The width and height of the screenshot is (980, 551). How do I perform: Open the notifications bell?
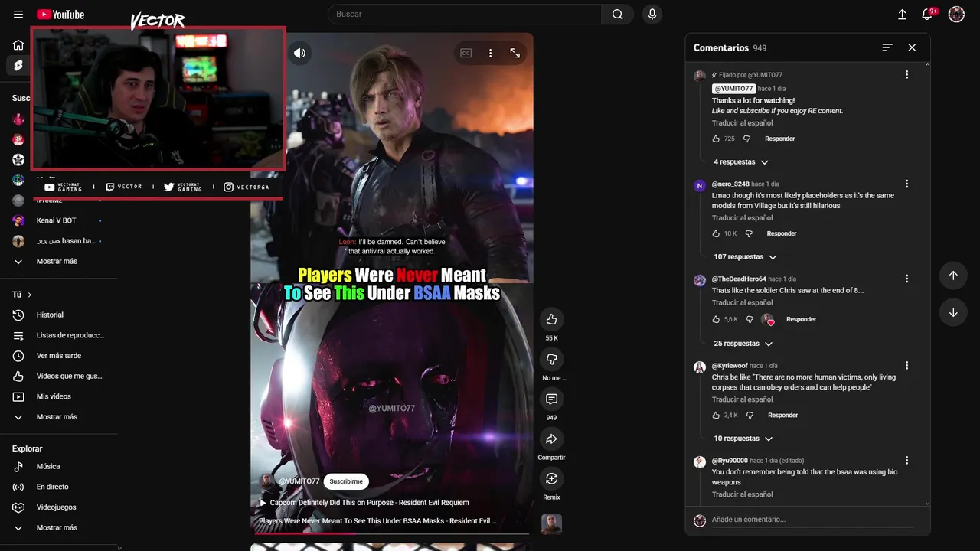(927, 15)
